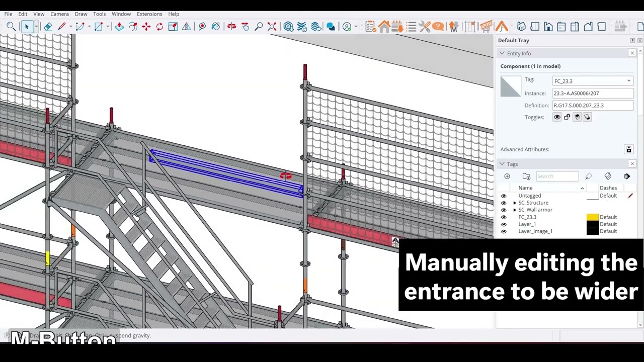
Task: Pick the Rotate tool
Action: [159, 27]
